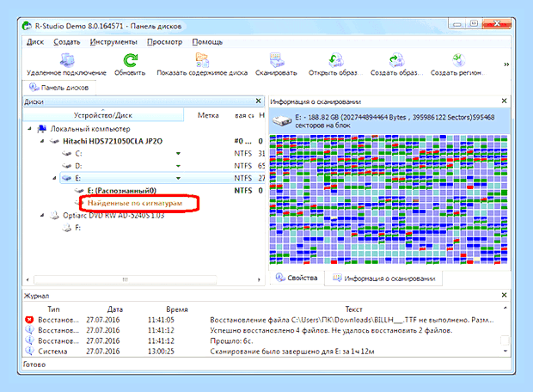This screenshot has width=533, height=392.
Task: Open the Создать menu
Action: coord(67,42)
